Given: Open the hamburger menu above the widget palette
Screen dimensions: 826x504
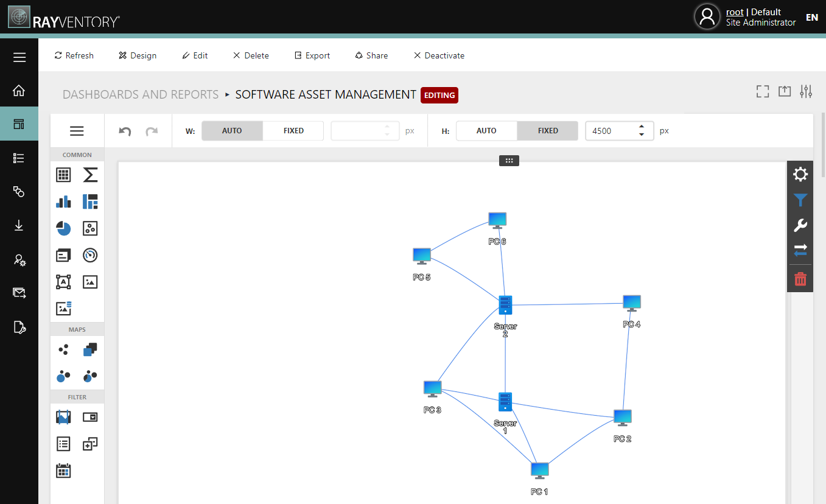Looking at the screenshot, I should 77,130.
